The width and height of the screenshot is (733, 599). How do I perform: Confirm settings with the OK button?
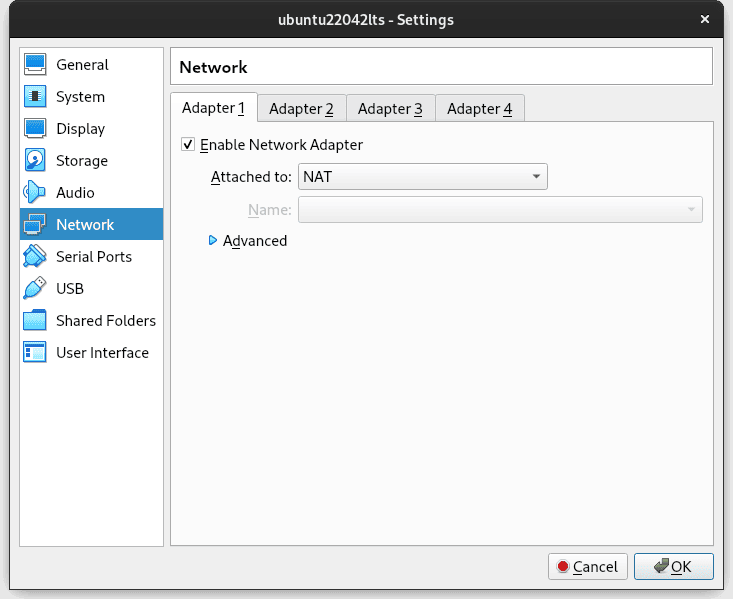tap(674, 567)
